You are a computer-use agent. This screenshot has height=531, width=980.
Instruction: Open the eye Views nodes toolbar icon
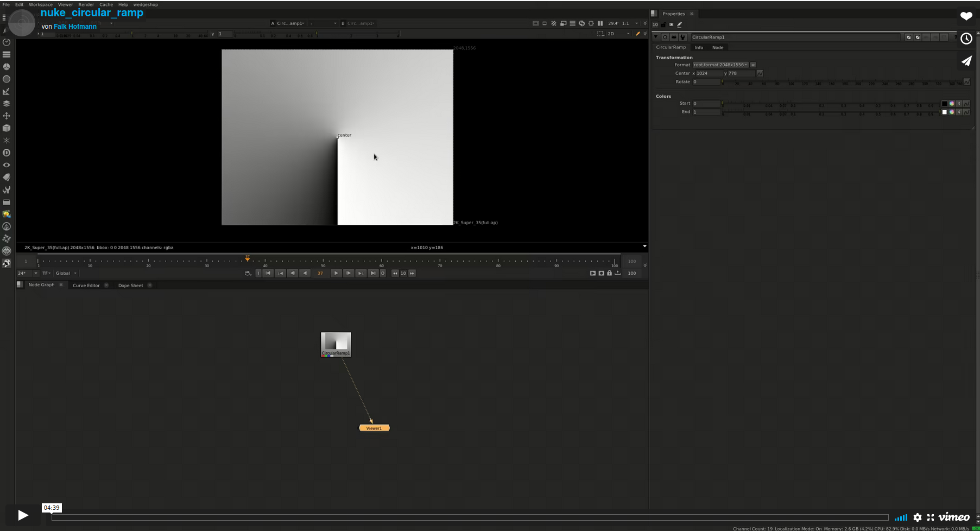click(7, 165)
